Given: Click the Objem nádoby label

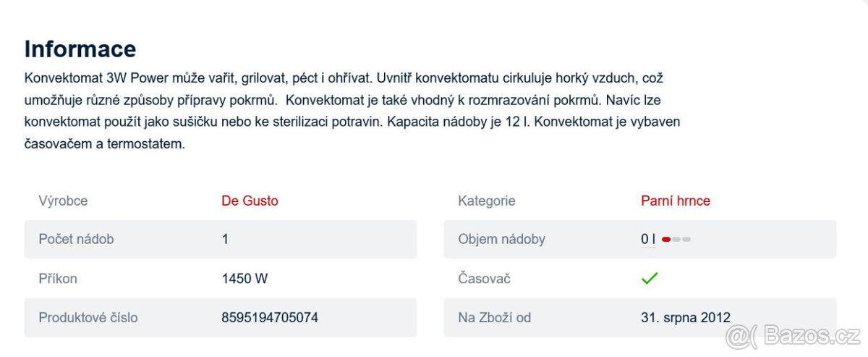Looking at the screenshot, I should [x=501, y=239].
